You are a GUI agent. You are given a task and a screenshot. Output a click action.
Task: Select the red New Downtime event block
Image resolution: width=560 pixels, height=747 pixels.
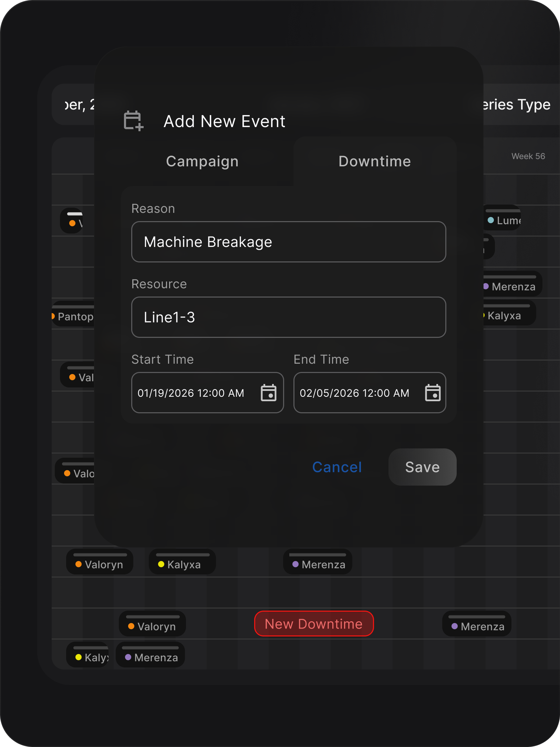[314, 624]
